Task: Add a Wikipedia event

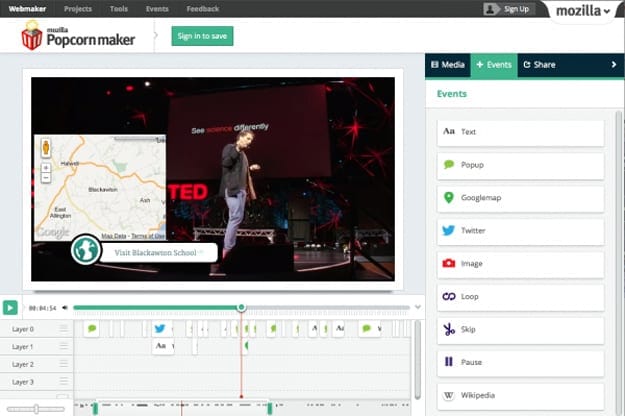Action: [x=520, y=395]
